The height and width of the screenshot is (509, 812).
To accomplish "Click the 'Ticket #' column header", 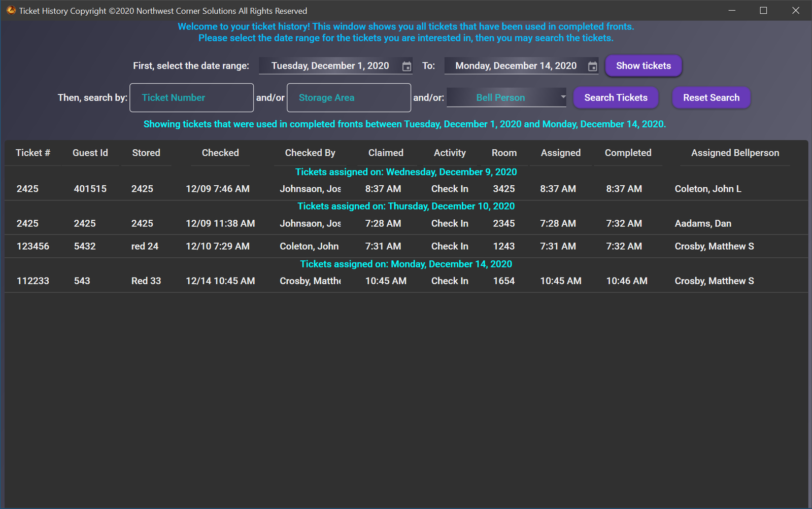I will [x=32, y=153].
